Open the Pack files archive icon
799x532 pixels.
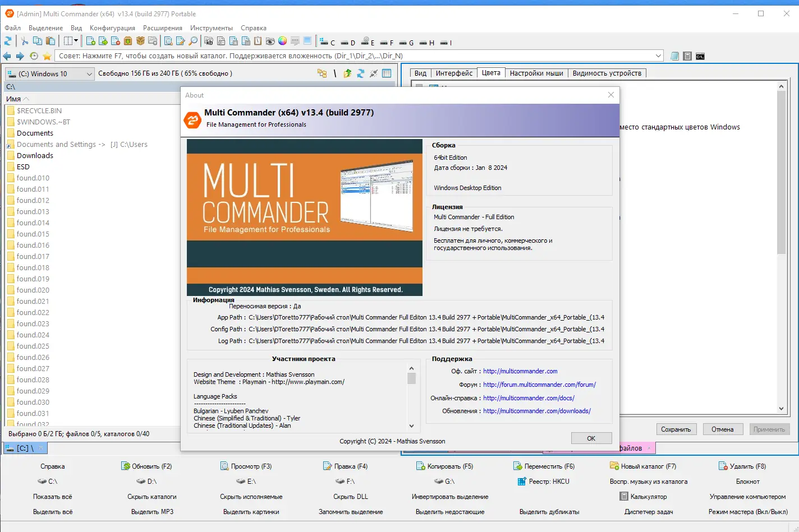128,41
